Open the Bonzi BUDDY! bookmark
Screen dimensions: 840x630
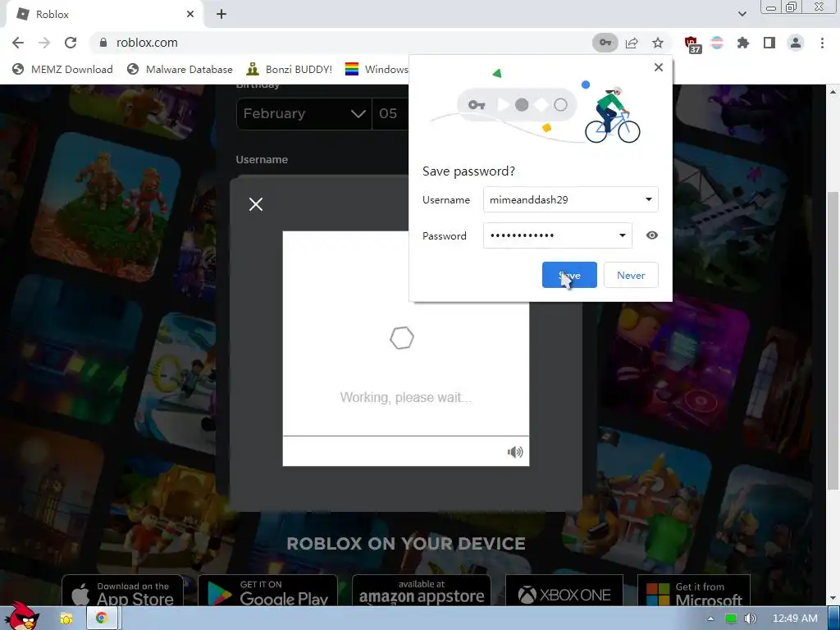click(290, 69)
